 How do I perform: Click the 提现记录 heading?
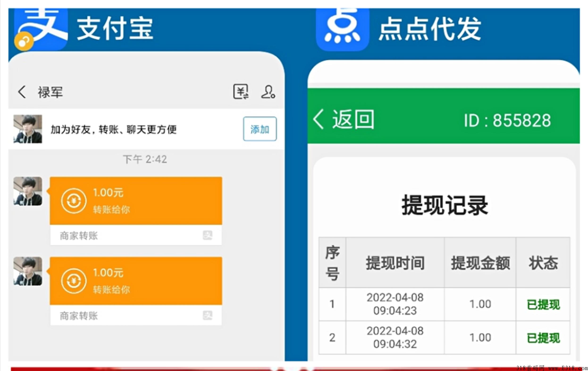click(x=445, y=205)
